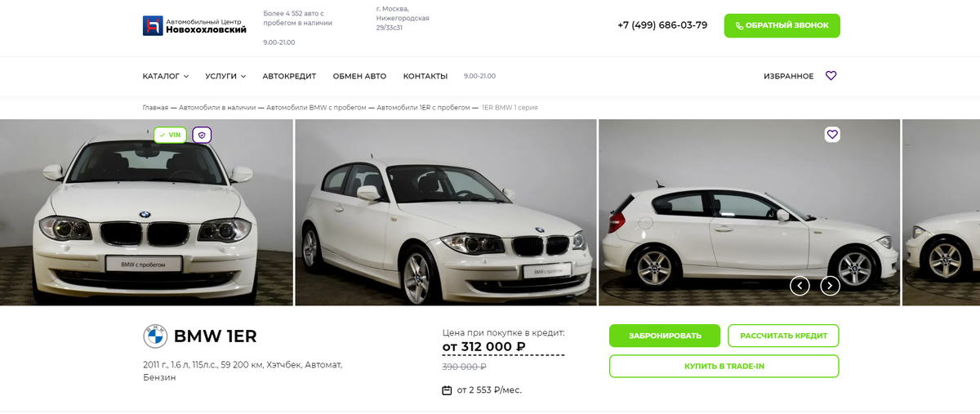Open the АВТОКРЕДИТ menu item
The width and height of the screenshot is (980, 414).
pyautogui.click(x=289, y=76)
